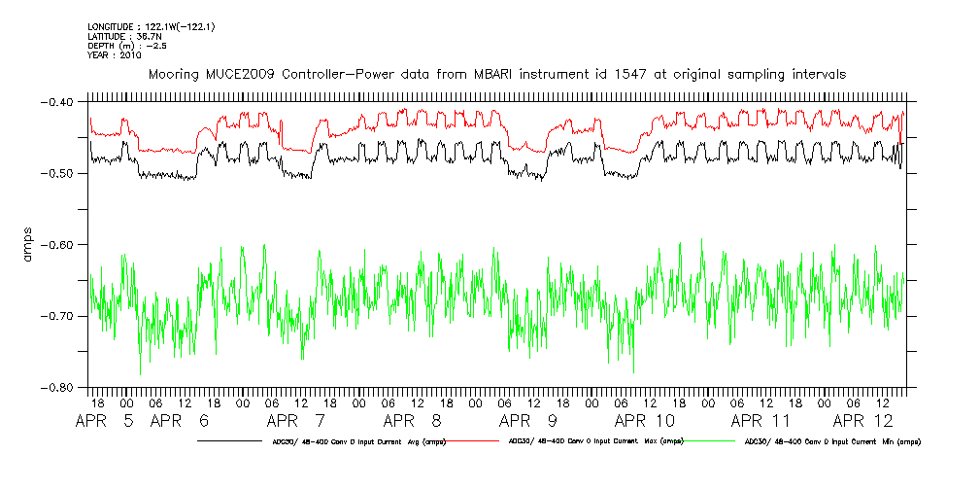Select the APR 5 date label
980x490 pixels.
[x=107, y=422]
